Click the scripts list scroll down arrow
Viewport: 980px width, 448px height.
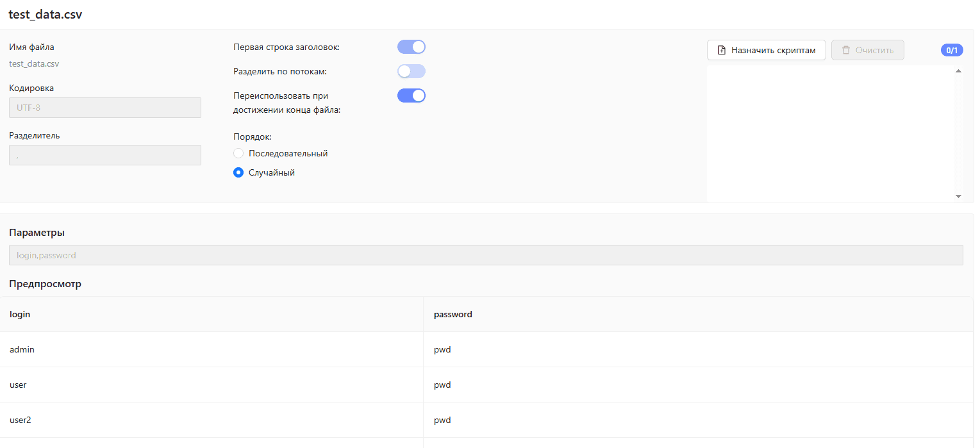tap(958, 196)
